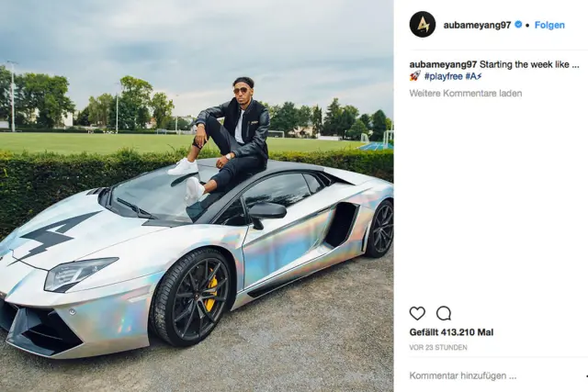Focus the Kommentar hinzufügen field
The height and width of the screenshot is (392, 588).
pos(495,375)
